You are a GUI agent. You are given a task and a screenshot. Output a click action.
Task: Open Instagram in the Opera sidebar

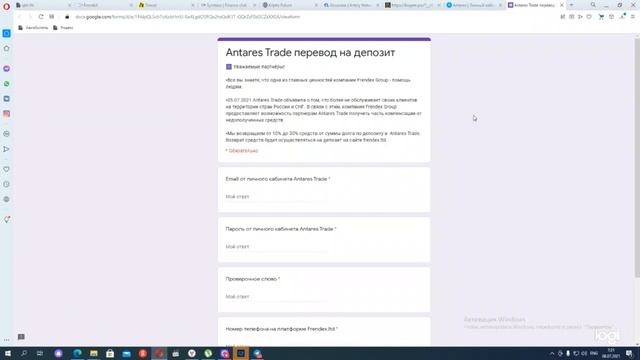click(7, 114)
